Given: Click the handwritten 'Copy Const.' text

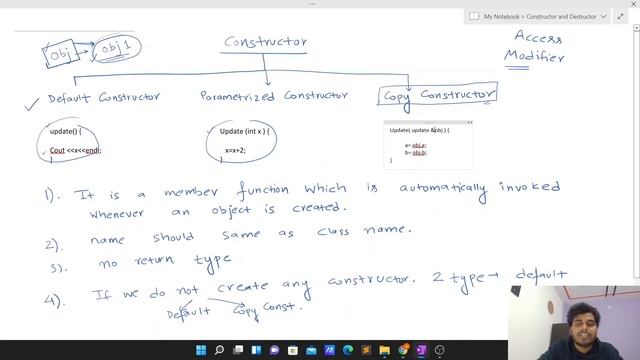Looking at the screenshot, I should click(268, 310).
